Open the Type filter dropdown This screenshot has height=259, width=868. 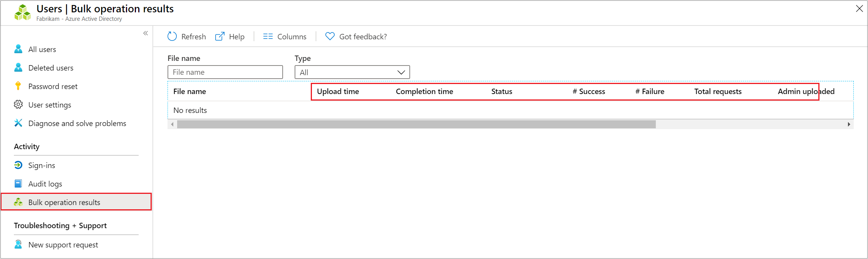pos(352,72)
